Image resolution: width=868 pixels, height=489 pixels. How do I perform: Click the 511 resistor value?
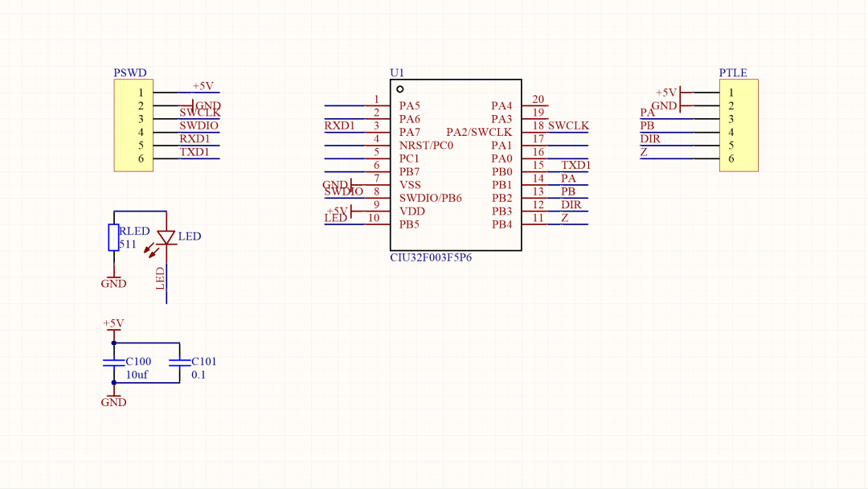click(127, 244)
